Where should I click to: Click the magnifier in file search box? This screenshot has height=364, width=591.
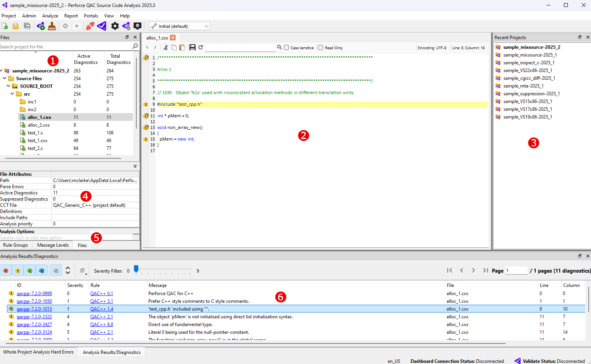[x=135, y=46]
